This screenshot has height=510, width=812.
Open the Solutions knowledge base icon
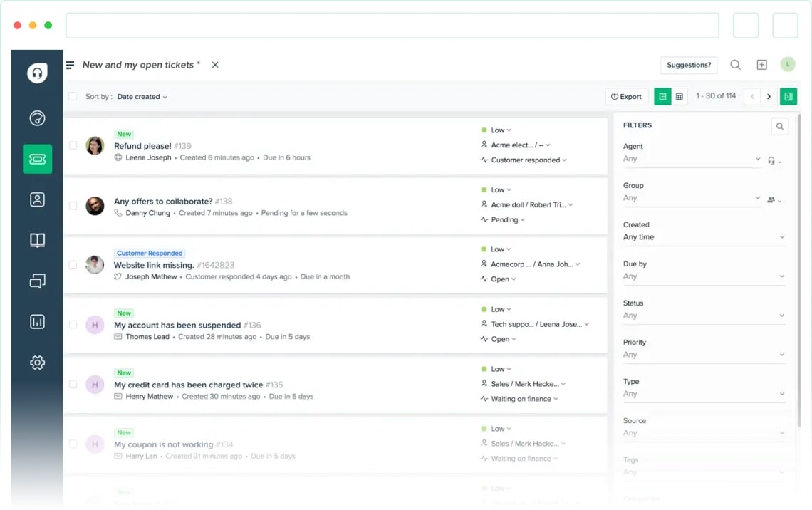pos(36,240)
